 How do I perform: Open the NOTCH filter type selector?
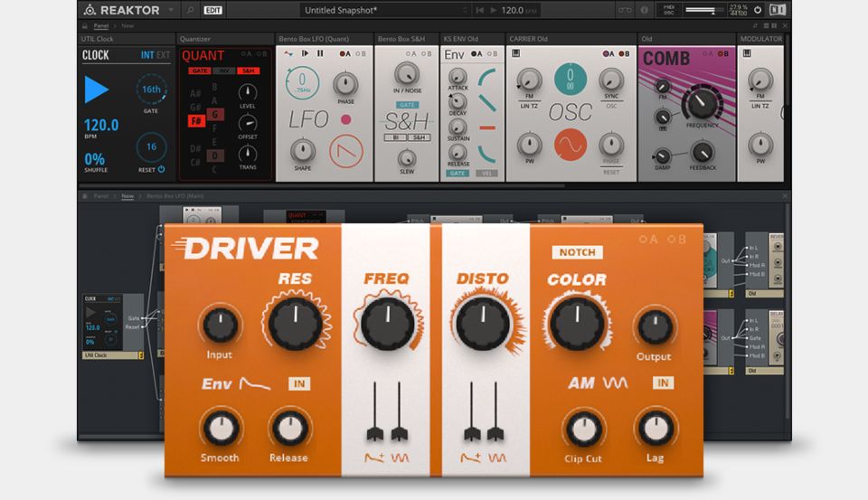click(578, 253)
